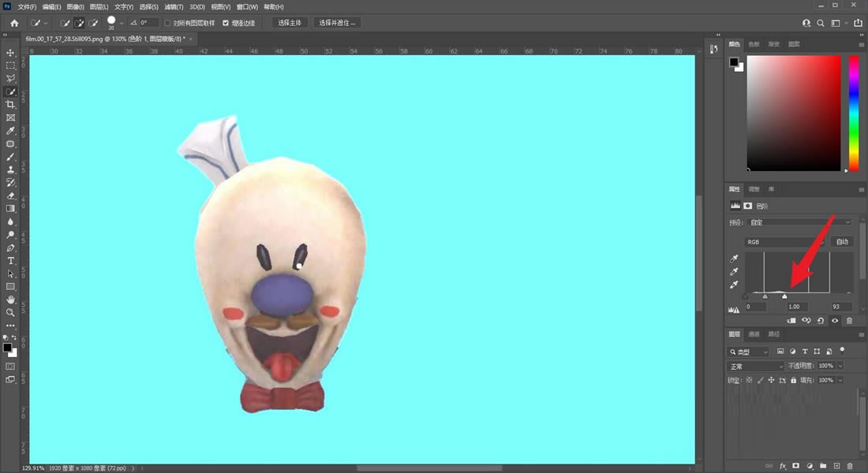This screenshot has width=868, height=473.
Task: Toggle view previous state icon in Properties
Action: coord(806,321)
